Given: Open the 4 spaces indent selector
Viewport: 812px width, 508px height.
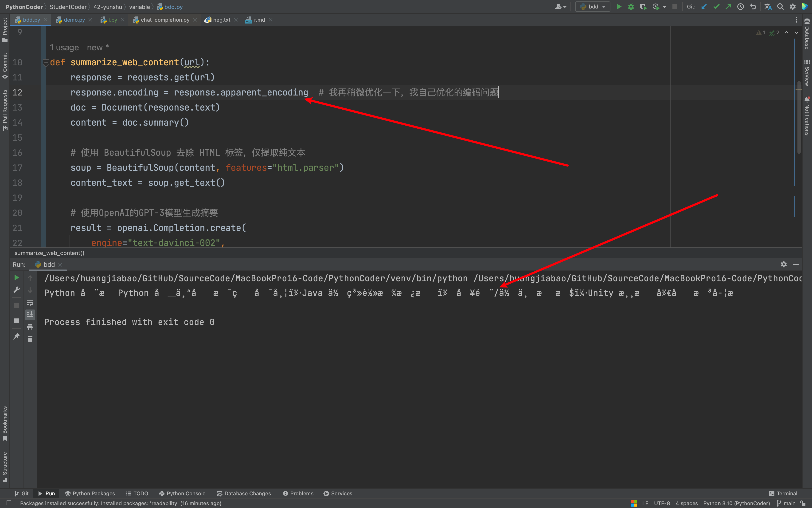Looking at the screenshot, I should 687,503.
